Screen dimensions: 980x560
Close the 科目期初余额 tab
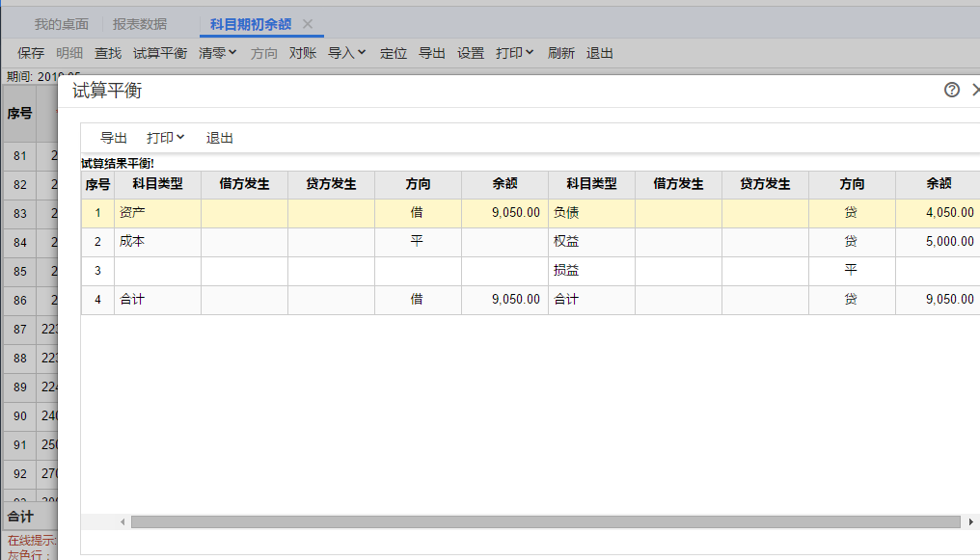308,24
